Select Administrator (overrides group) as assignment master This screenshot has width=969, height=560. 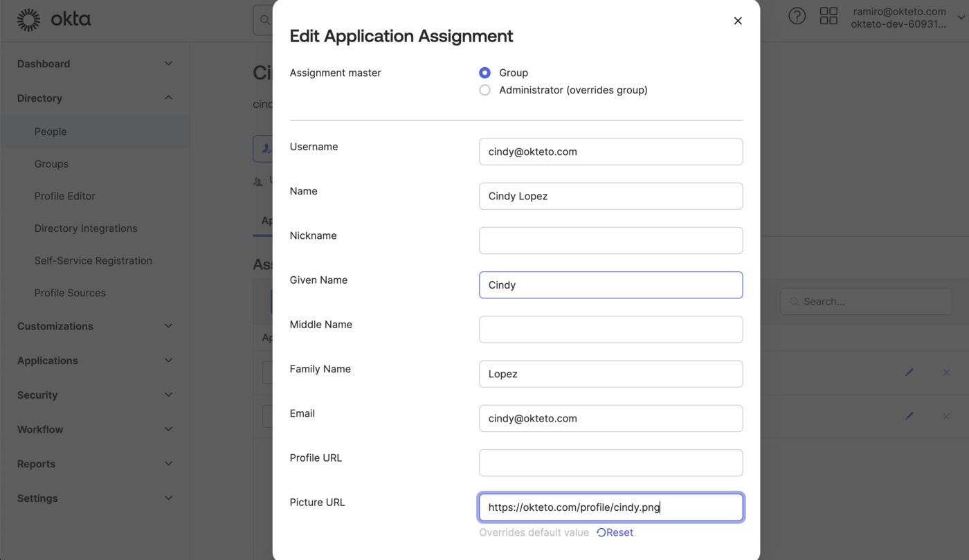click(484, 89)
